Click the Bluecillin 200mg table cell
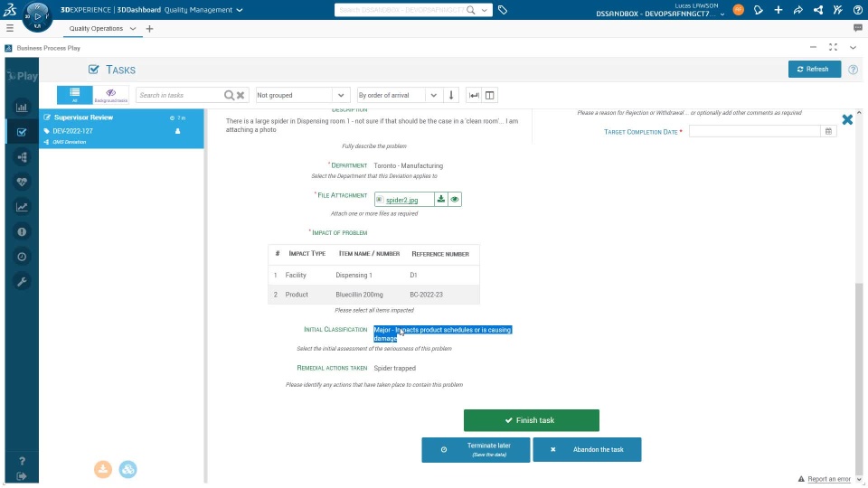 (x=359, y=295)
